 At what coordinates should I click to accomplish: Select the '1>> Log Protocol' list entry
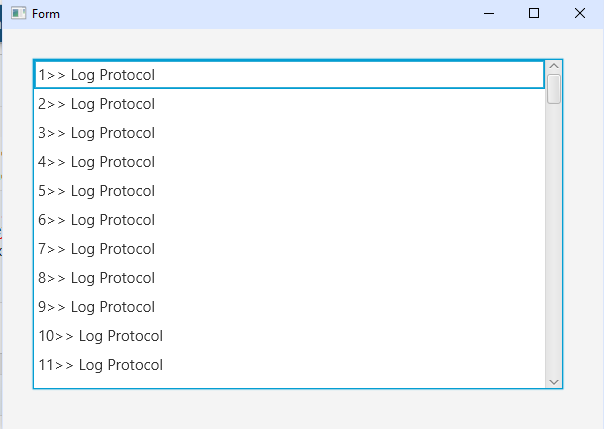[290, 75]
